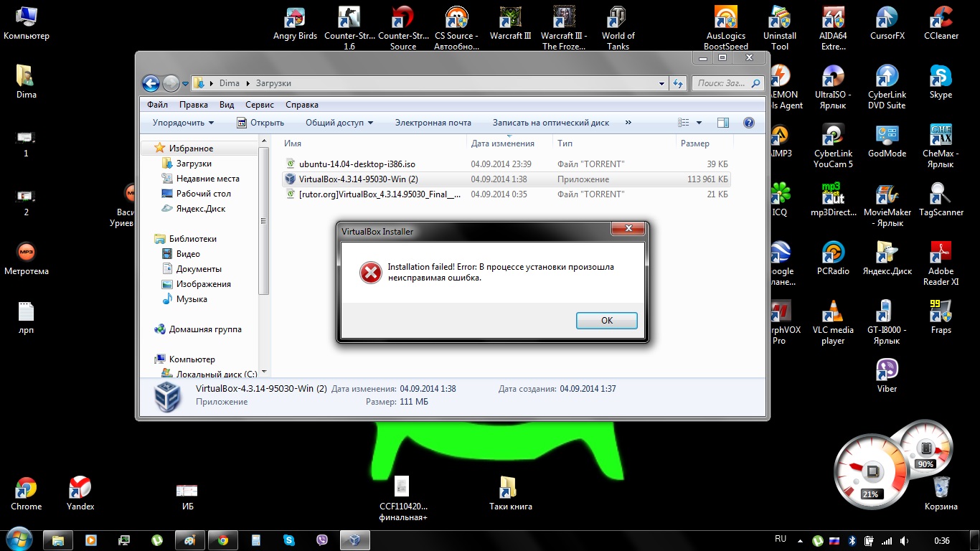Select Яндекс.Диск in the Favorites sidebar
The width and height of the screenshot is (980, 551).
click(x=200, y=209)
